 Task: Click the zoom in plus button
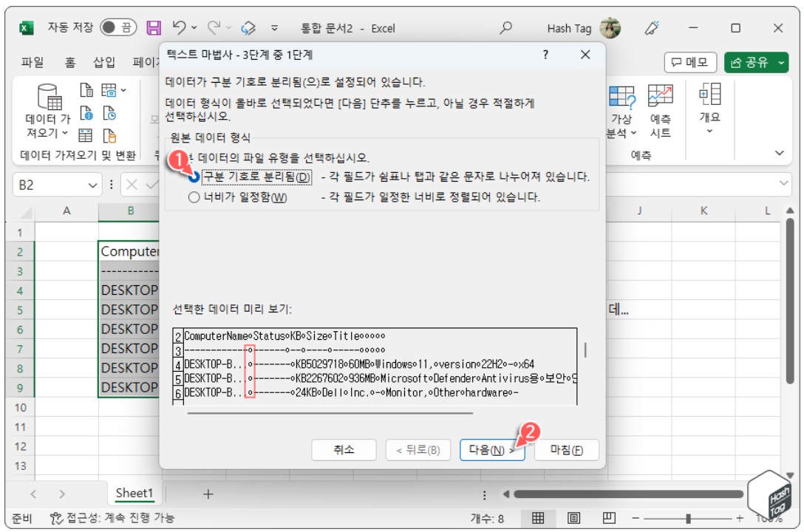[x=740, y=519]
